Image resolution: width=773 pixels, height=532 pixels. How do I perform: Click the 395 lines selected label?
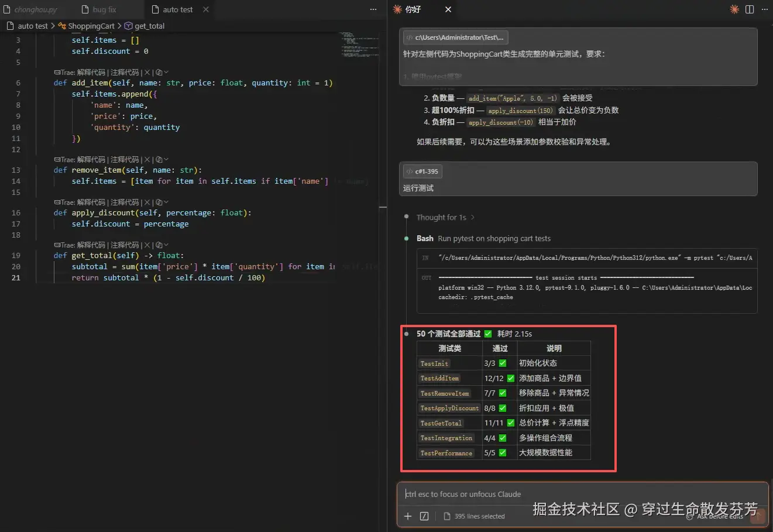pyautogui.click(x=479, y=516)
